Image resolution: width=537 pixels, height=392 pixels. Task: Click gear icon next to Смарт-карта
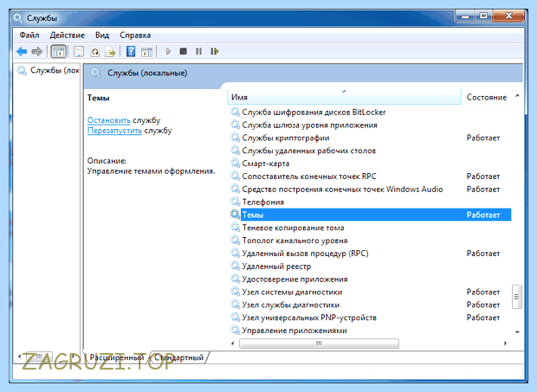click(x=235, y=164)
